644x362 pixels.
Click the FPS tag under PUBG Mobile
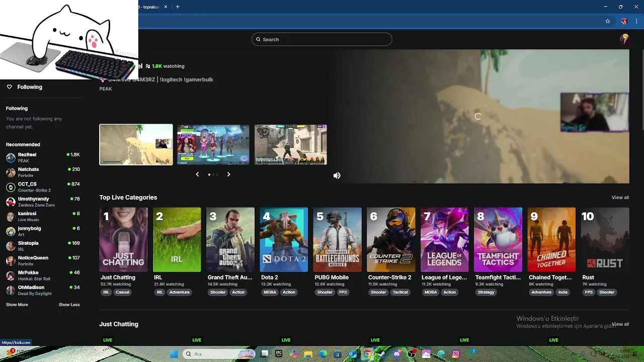[x=343, y=292]
